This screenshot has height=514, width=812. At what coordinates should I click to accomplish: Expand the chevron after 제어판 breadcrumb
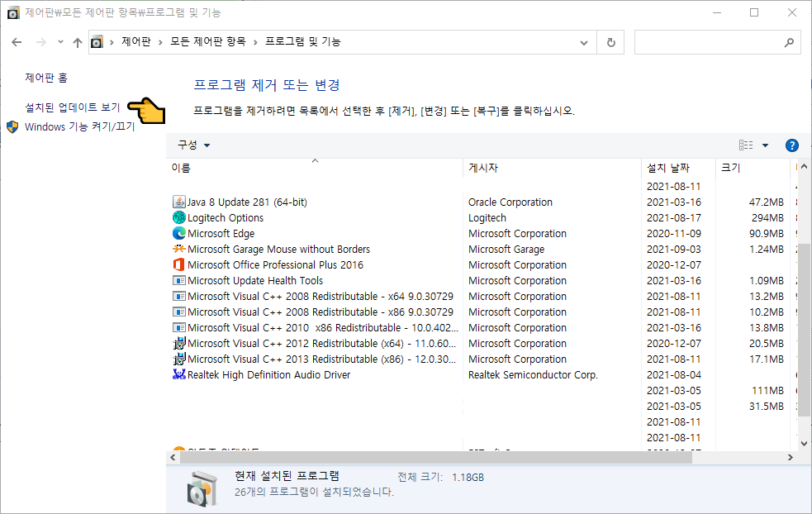point(160,42)
